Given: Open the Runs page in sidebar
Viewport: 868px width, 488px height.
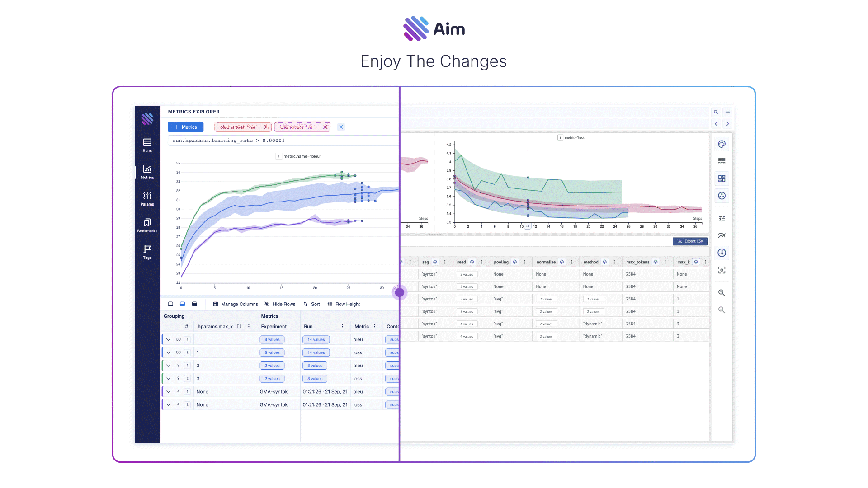Looking at the screenshot, I should pyautogui.click(x=147, y=145).
